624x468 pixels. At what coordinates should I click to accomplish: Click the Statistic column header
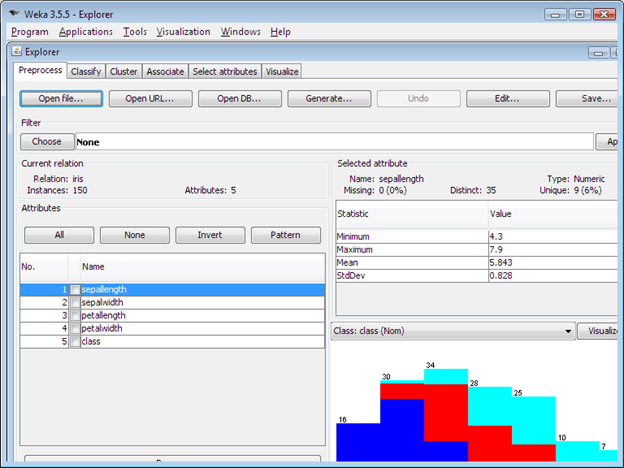coord(412,214)
